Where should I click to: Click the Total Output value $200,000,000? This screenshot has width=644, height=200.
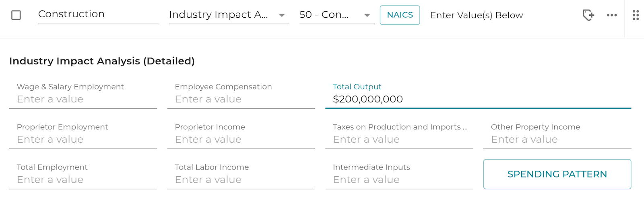click(x=368, y=99)
